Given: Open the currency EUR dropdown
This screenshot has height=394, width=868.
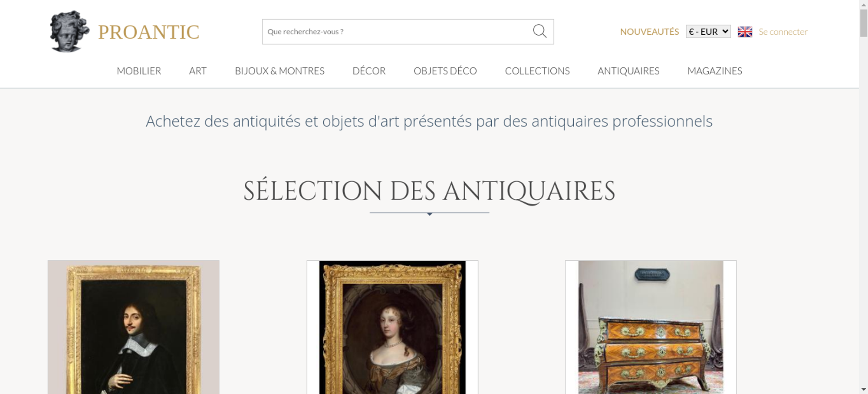Looking at the screenshot, I should (x=708, y=32).
